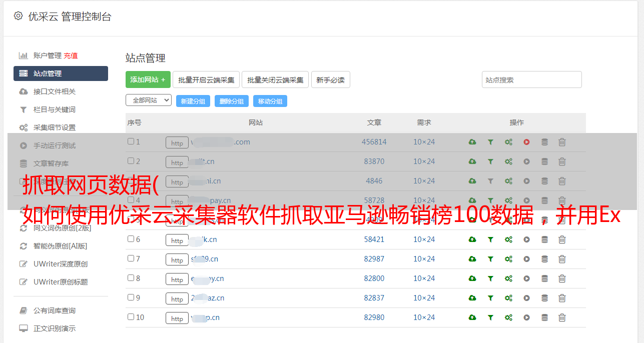The width and height of the screenshot is (644, 343).
Task: Click the 同义词伪原创[2版] sidebar entry
Action: click(x=63, y=228)
